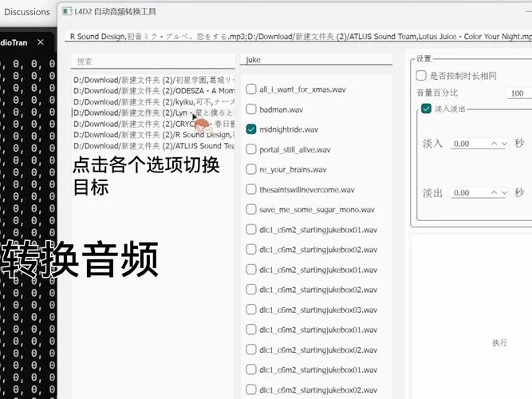Image resolution: width=532 pixels, height=399 pixels.
Task: Click the 搜索 search box
Action: pos(152,61)
